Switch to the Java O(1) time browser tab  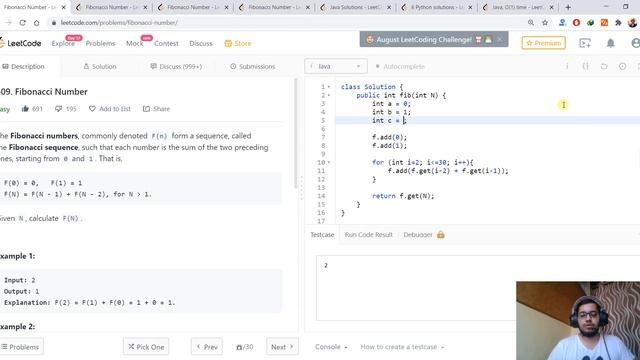click(x=518, y=7)
